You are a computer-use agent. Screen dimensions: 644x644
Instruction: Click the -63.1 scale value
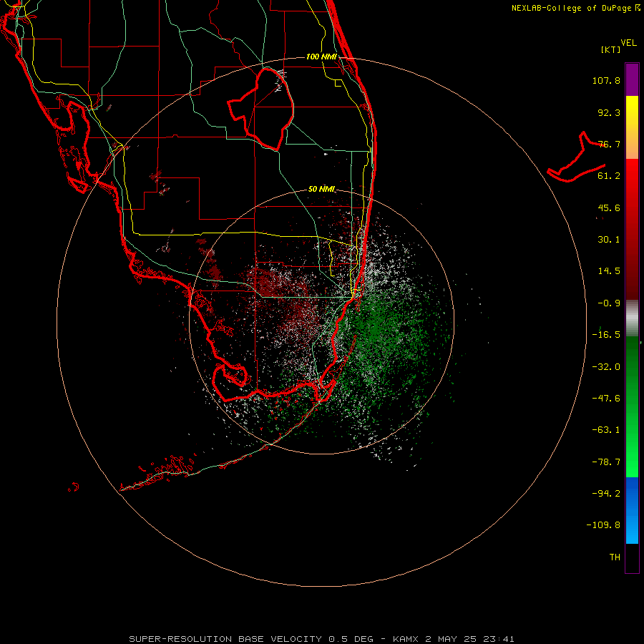[606, 430]
